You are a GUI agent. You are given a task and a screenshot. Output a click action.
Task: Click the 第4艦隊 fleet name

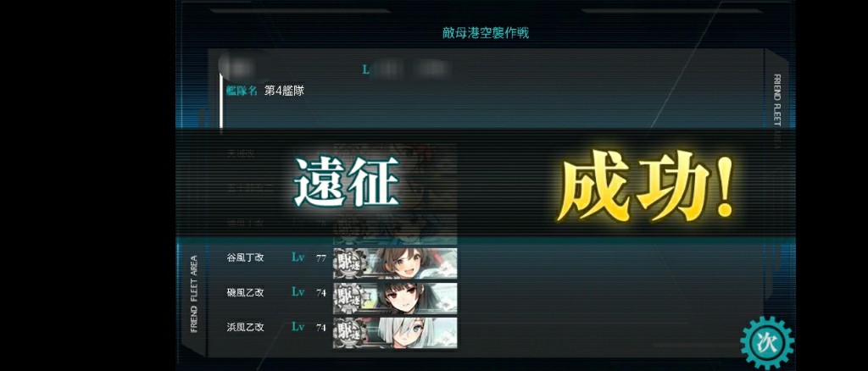pos(284,91)
